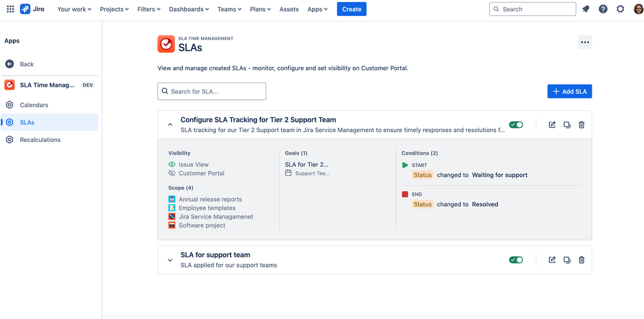Open the Apps dropdown
This screenshot has width=644, height=319.
click(x=317, y=9)
